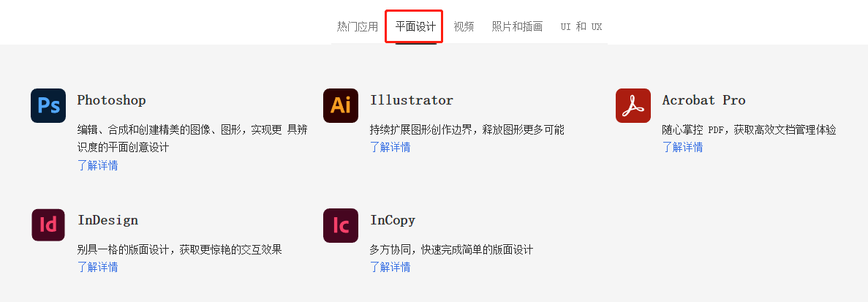
Task: Click the InCopy Ic app icon
Action: pos(341,225)
